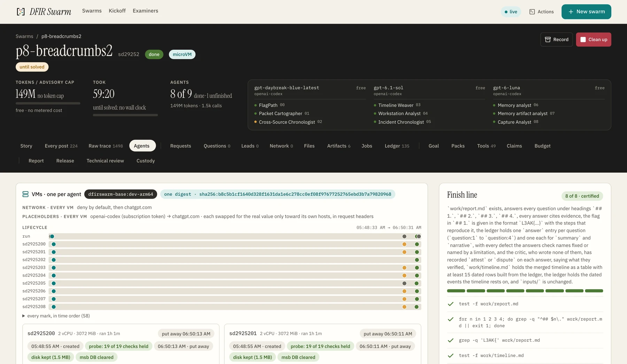Viewport: 627px width, 364px height.
Task: Click the green end marker on sd2925206 lifecycle
Action: click(x=417, y=291)
